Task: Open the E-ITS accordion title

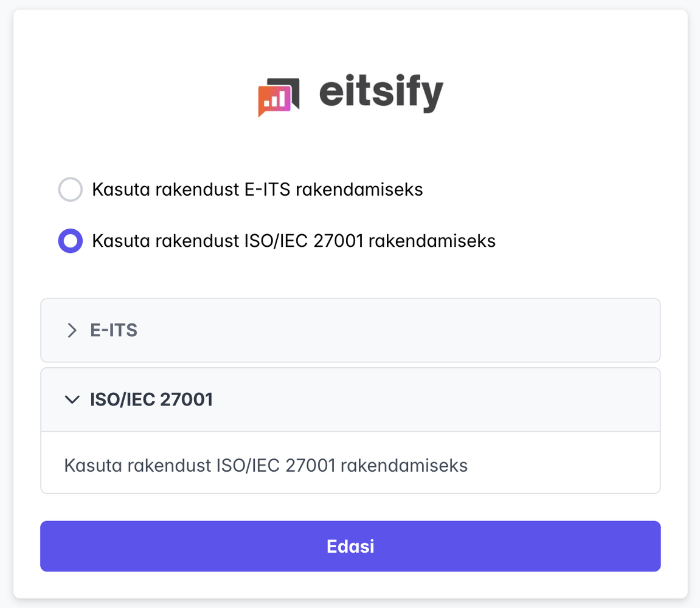Action: coord(114,330)
